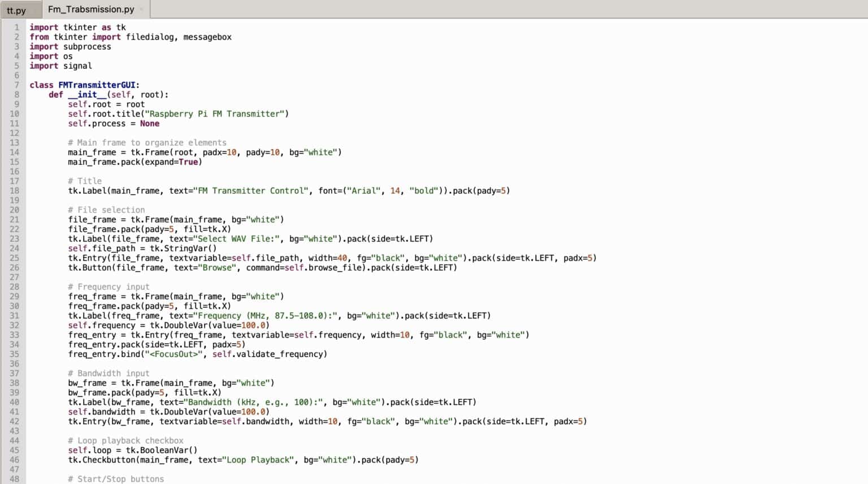Click the "import subprocess" line

click(x=71, y=46)
